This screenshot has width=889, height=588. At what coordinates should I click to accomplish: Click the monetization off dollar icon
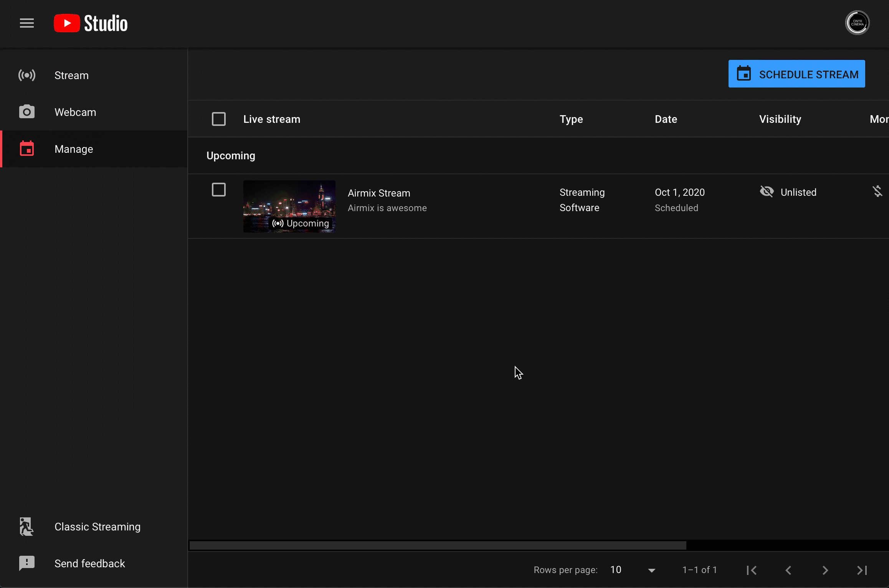[x=877, y=191]
